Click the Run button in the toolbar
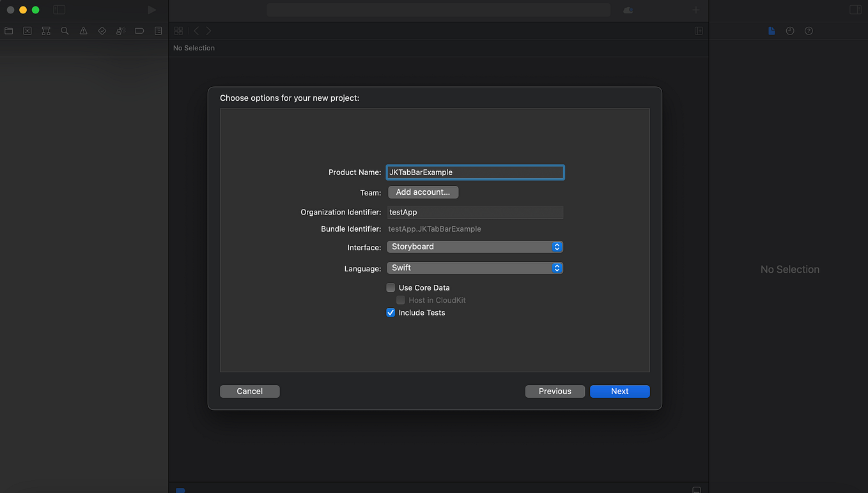Image resolution: width=868 pixels, height=493 pixels. coord(151,10)
